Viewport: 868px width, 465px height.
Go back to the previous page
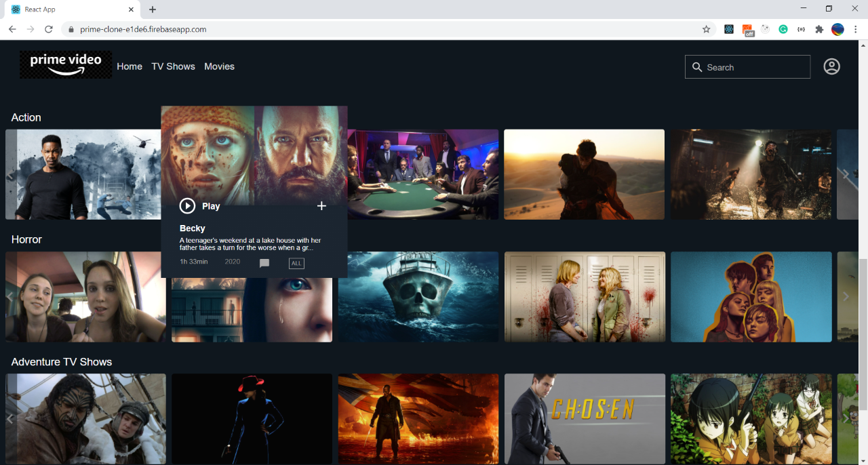[x=12, y=29]
